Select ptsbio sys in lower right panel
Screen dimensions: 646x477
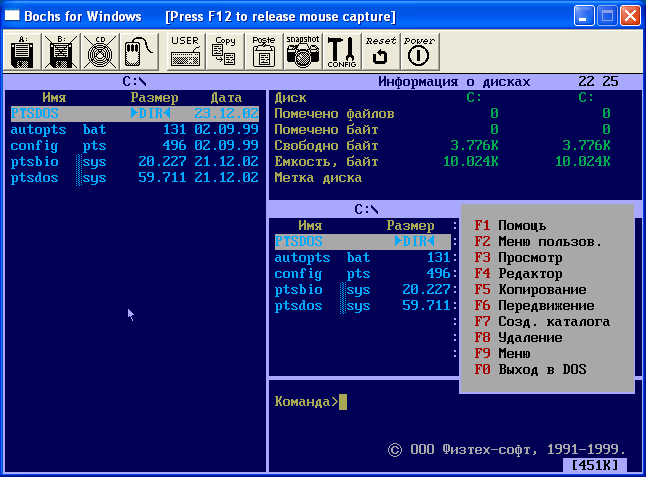coord(363,290)
